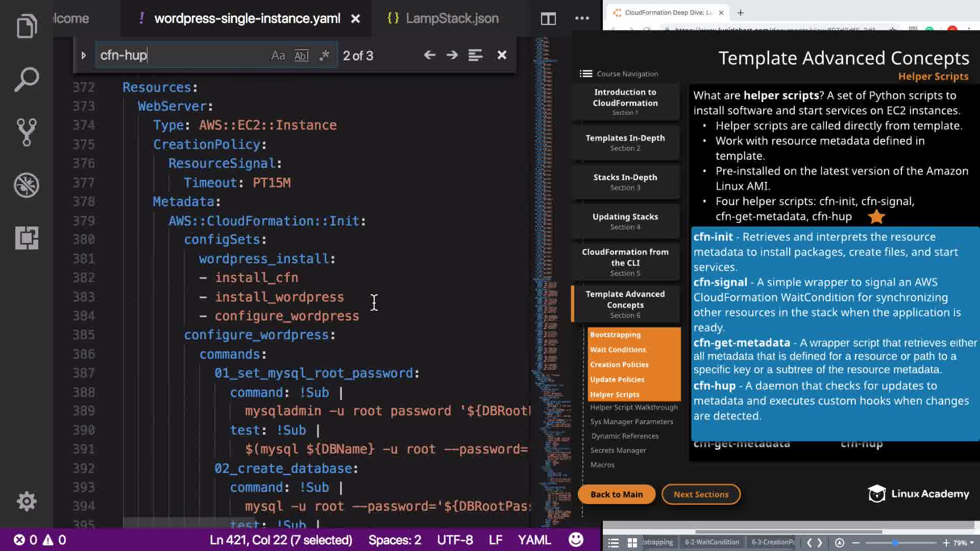Image resolution: width=980 pixels, height=551 pixels.
Task: Open the YAML language mode selector
Action: coord(534,540)
